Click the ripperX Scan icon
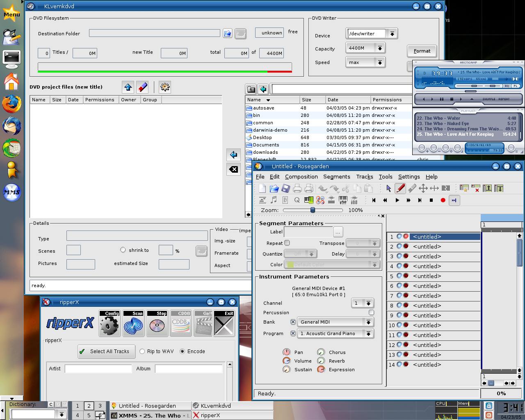525x420 pixels. click(x=133, y=323)
